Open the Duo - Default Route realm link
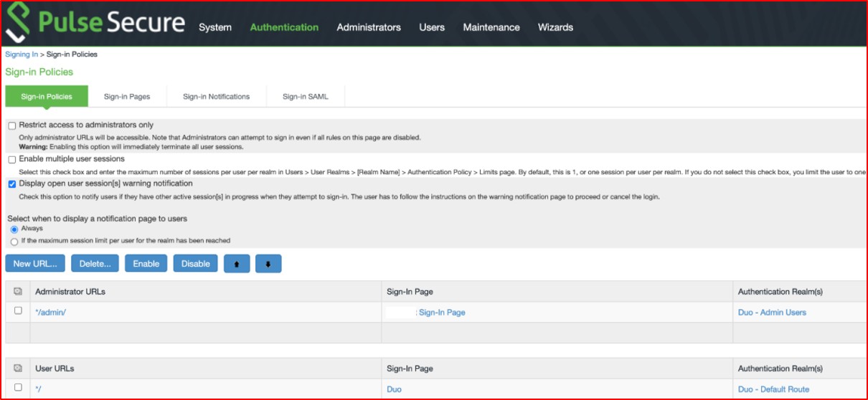868x400 pixels. [773, 389]
